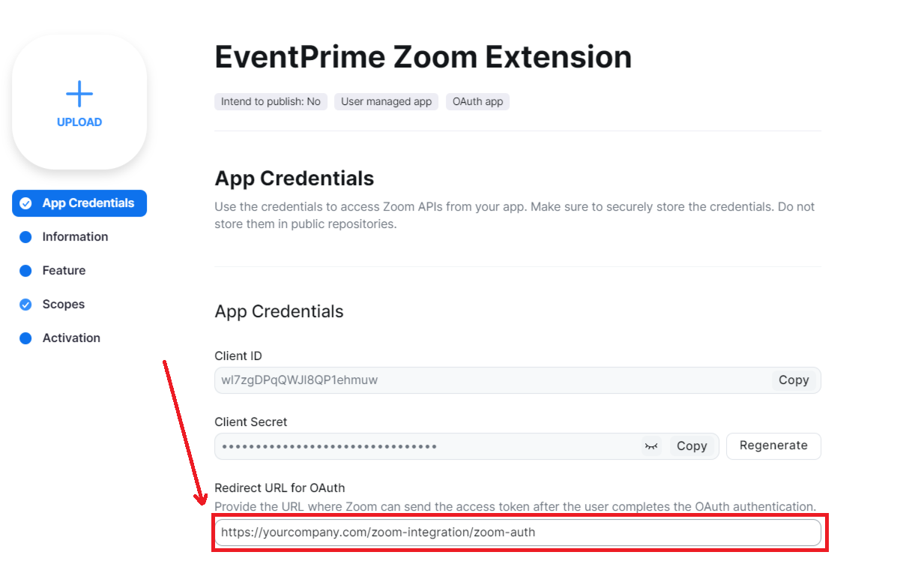924x564 pixels.
Task: Switch to the Feature section
Action: (64, 270)
